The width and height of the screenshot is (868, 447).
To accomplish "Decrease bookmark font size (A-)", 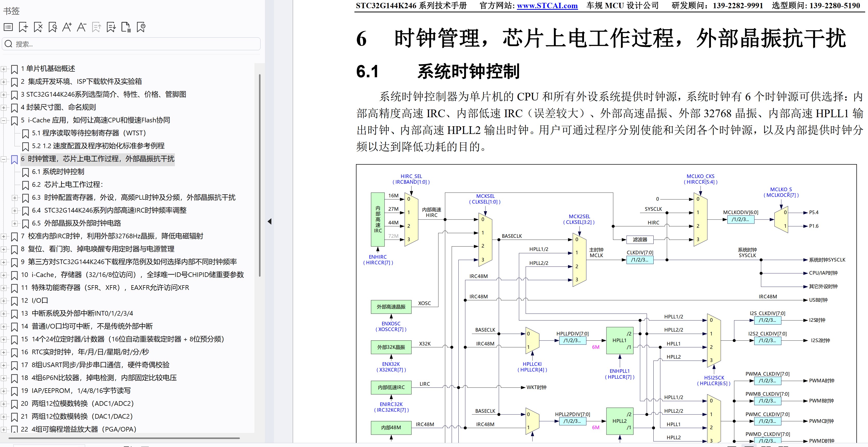I will tap(82, 27).
